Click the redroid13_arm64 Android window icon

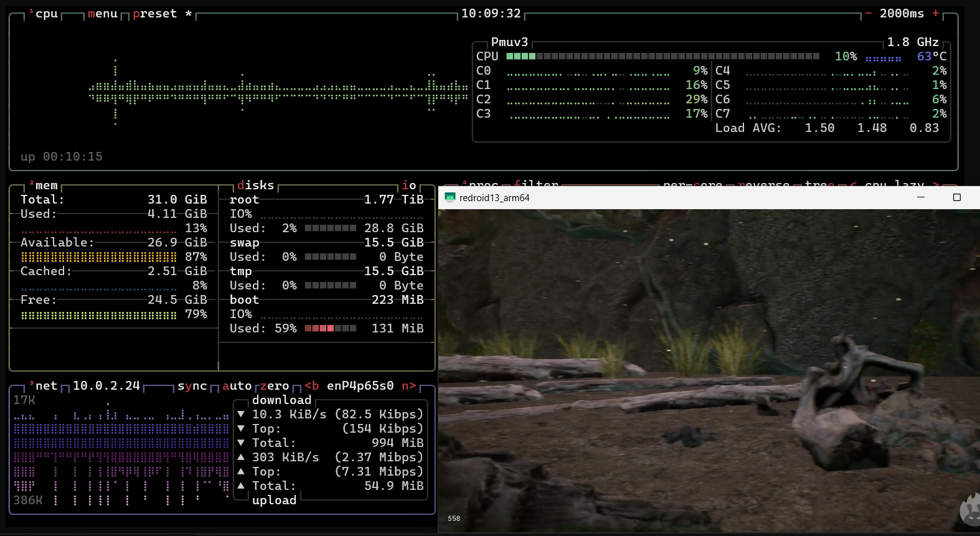coord(450,198)
